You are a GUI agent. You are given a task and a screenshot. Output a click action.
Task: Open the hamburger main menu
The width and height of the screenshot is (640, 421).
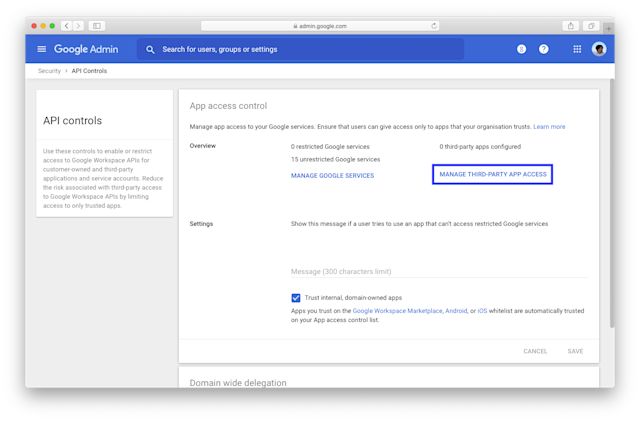(42, 49)
